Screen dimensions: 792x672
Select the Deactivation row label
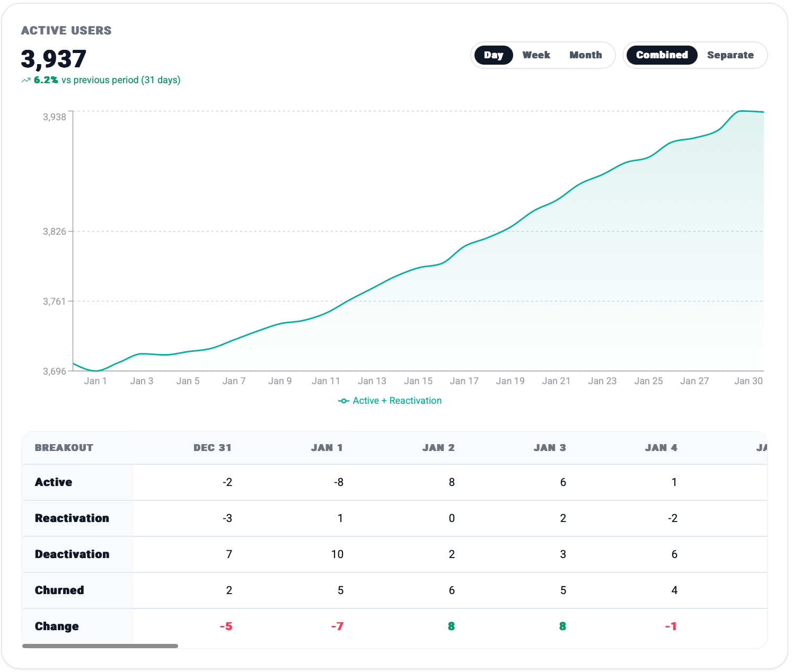pyautogui.click(x=72, y=554)
